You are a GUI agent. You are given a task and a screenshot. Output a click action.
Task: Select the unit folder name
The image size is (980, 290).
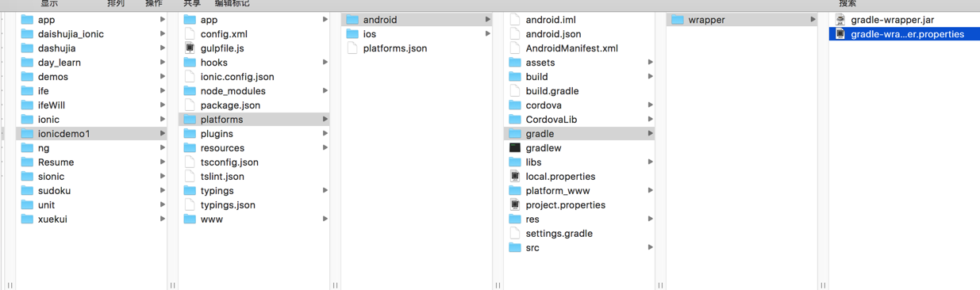click(x=46, y=205)
